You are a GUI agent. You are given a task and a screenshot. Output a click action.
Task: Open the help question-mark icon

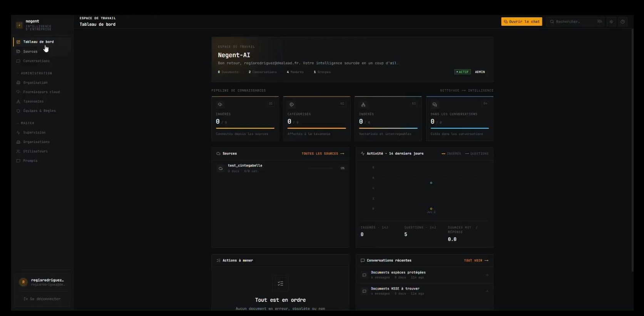point(622,22)
